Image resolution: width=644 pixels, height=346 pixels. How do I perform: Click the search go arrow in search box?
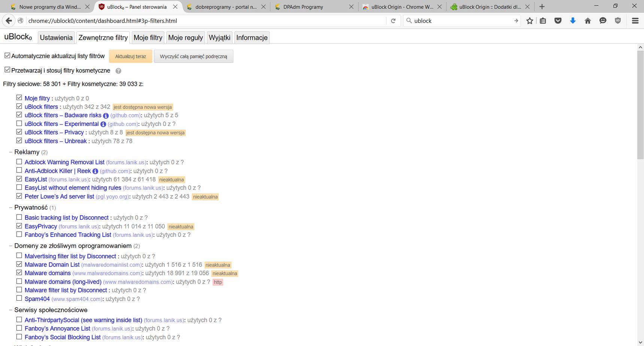click(516, 21)
